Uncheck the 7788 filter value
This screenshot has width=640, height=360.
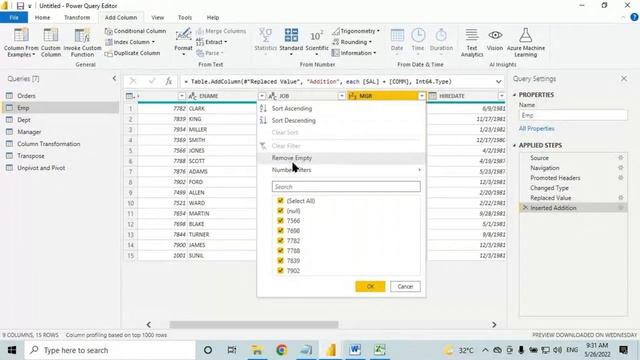click(x=280, y=251)
